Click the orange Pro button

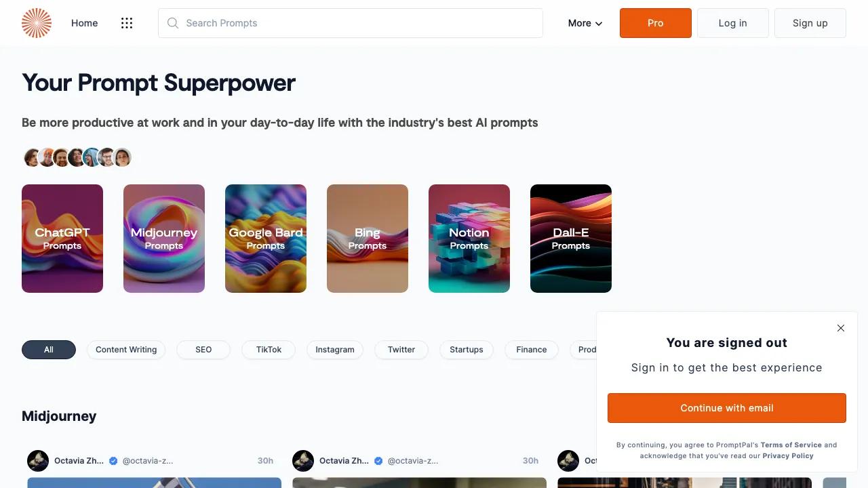[656, 23]
